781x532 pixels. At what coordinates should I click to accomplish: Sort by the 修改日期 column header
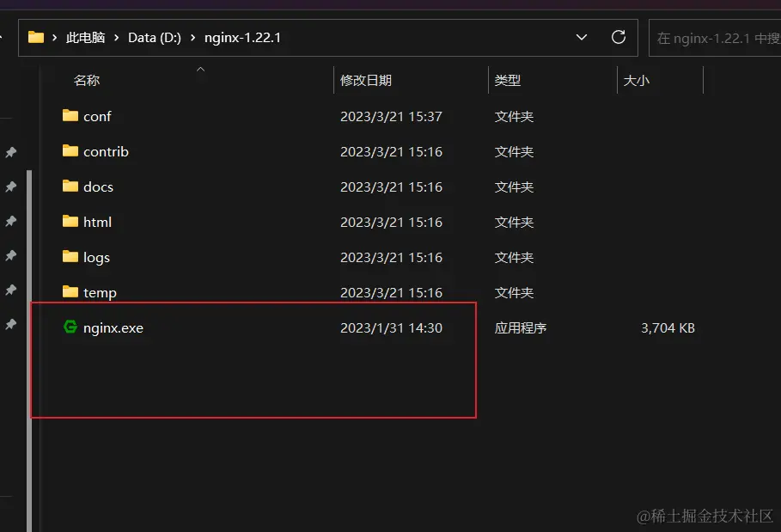pos(366,80)
